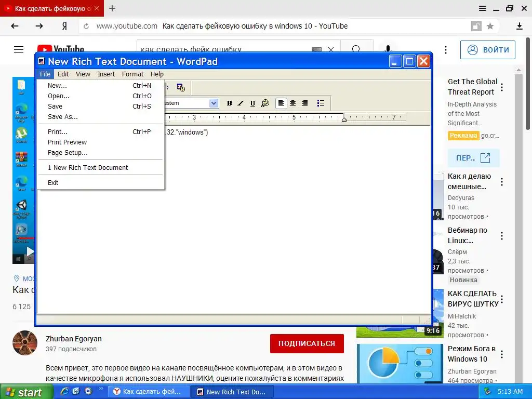This screenshot has height=399, width=532.
Task: Open the font name dropdown arrow
Action: click(214, 103)
